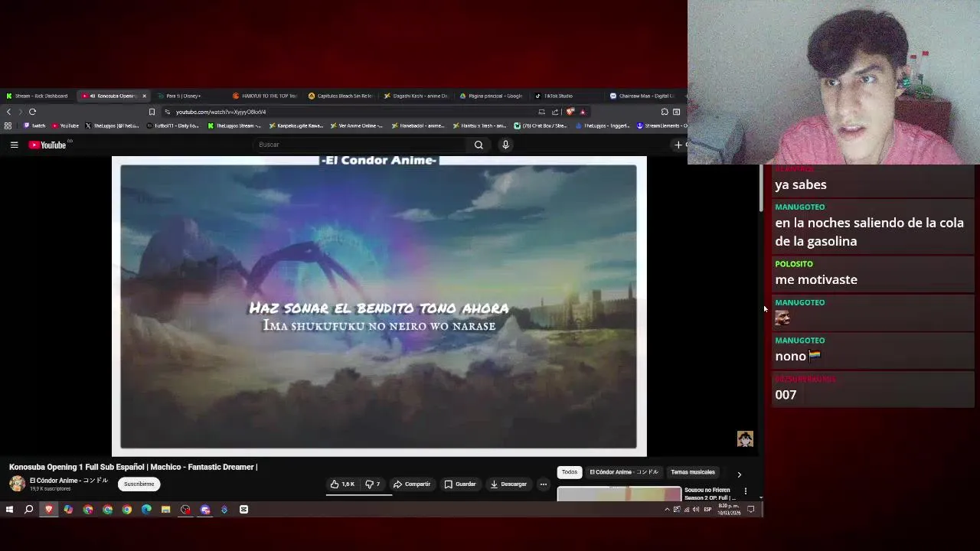The width and height of the screenshot is (980, 551).
Task: Open File Explorer from the taskbar
Action: (x=165, y=510)
